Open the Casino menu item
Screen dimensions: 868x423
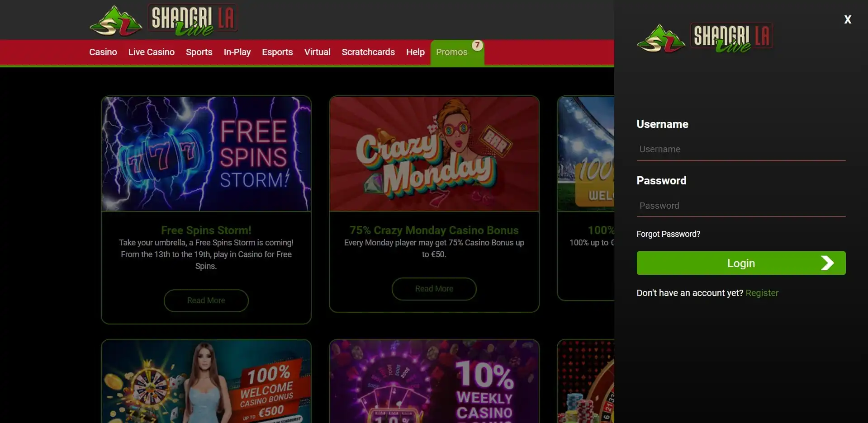tap(103, 52)
